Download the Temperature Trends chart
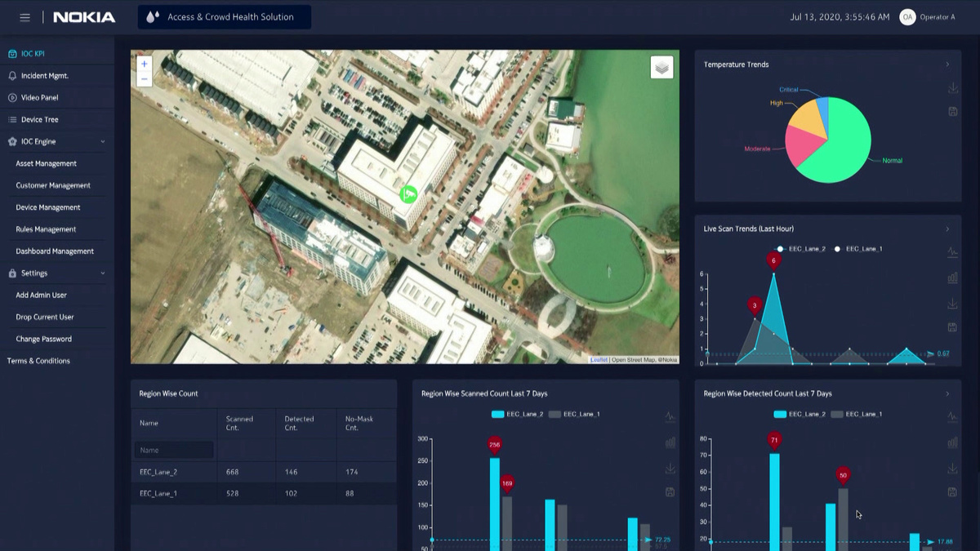 952,88
